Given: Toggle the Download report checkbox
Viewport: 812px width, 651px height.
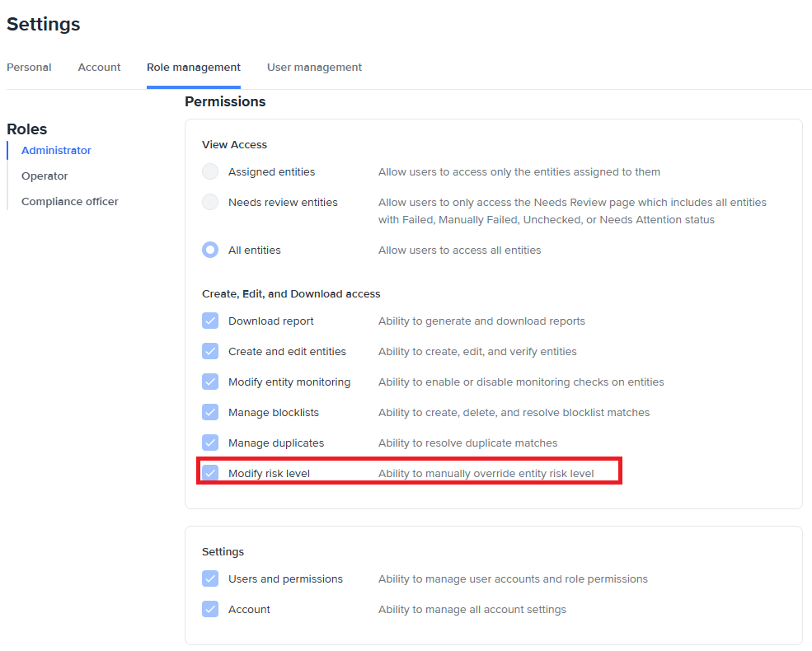Looking at the screenshot, I should 210,321.
